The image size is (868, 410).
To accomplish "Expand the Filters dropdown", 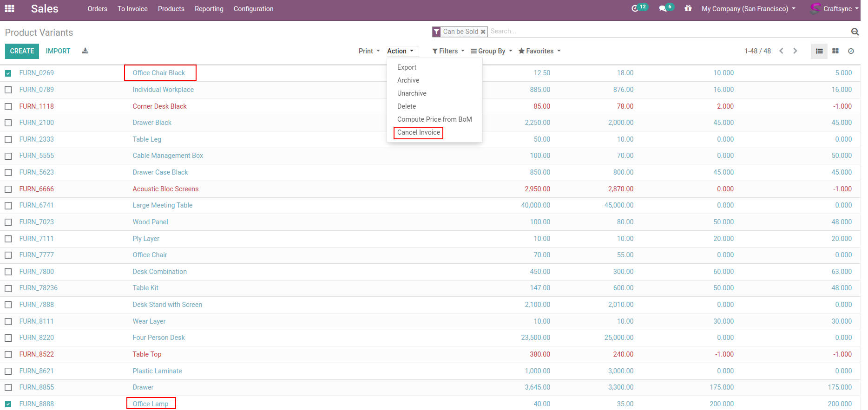I will (x=448, y=51).
